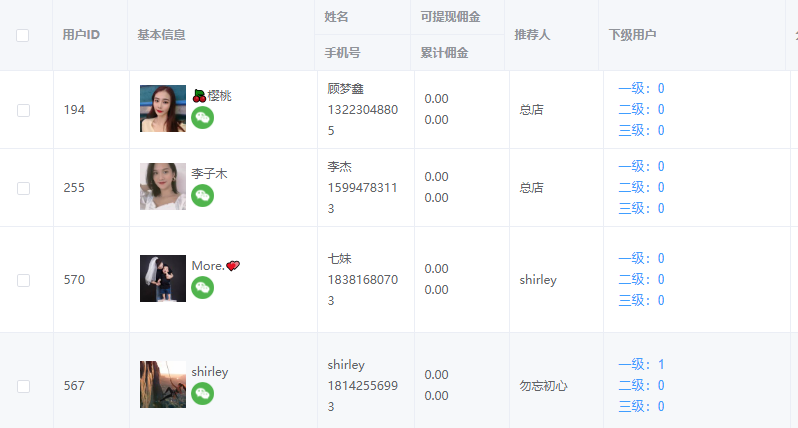Check the box for user 194
Screen dimensions: 798x428
coord(23,110)
